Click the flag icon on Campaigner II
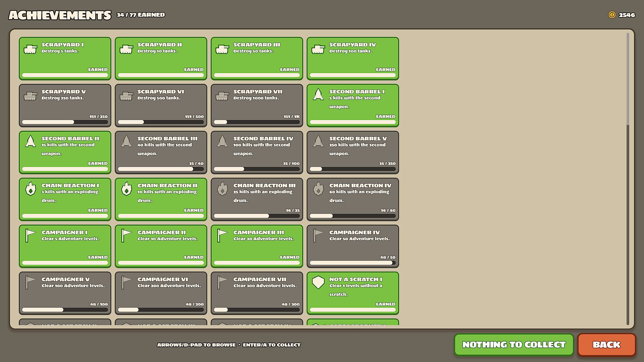The height and width of the screenshot is (362, 644). click(x=126, y=236)
